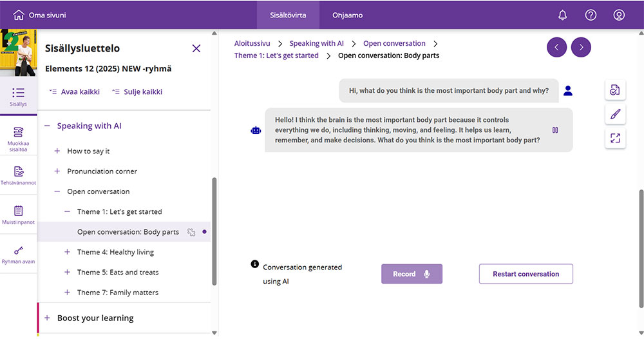Open the Ryhmän avain key icon
The width and height of the screenshot is (644, 339).
(19, 254)
